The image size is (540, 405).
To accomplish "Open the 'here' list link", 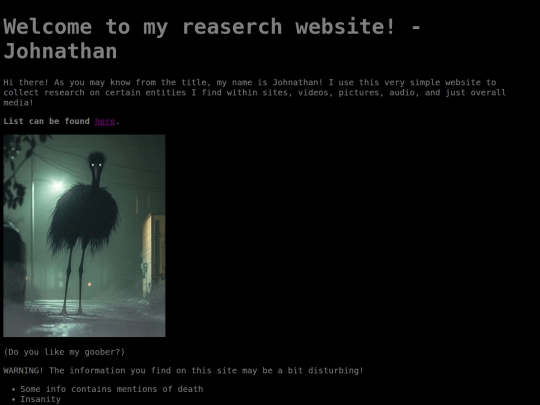I will coord(105,121).
